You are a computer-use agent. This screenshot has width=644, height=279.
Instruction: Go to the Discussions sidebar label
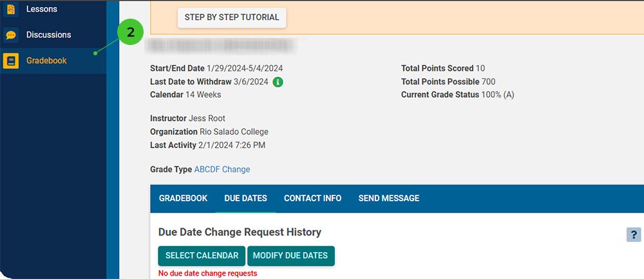(48, 35)
